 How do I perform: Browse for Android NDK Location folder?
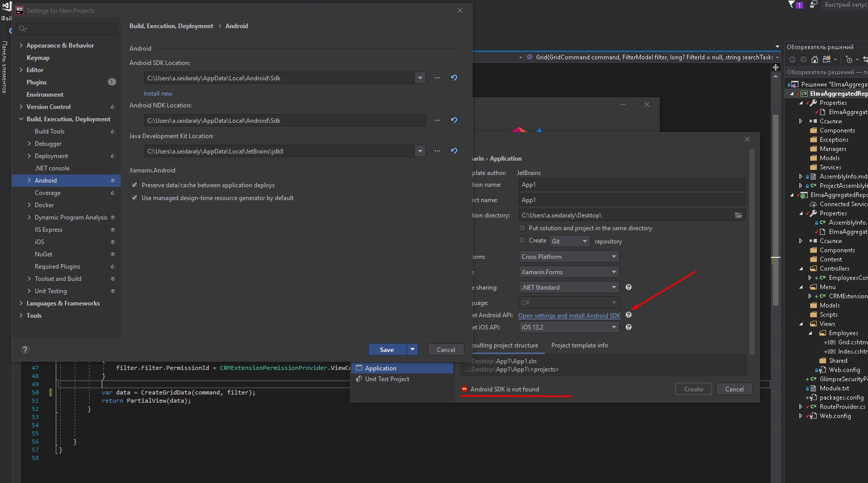pos(437,120)
